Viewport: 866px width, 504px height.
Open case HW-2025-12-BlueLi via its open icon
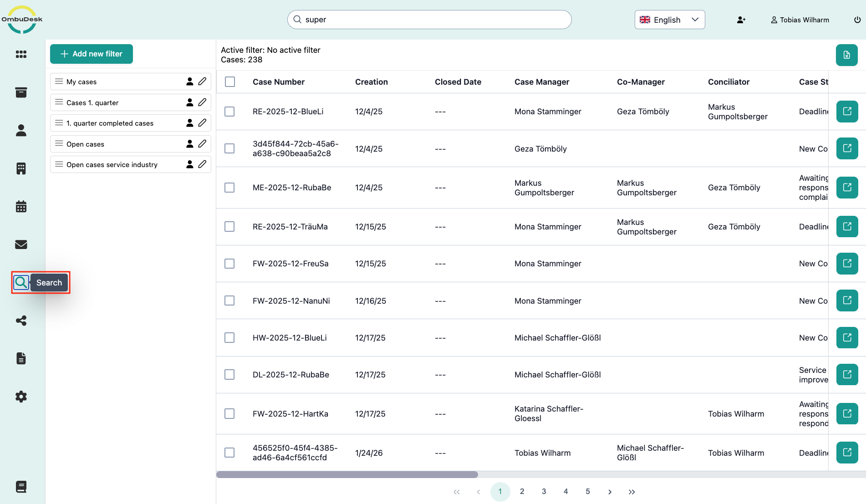point(847,338)
